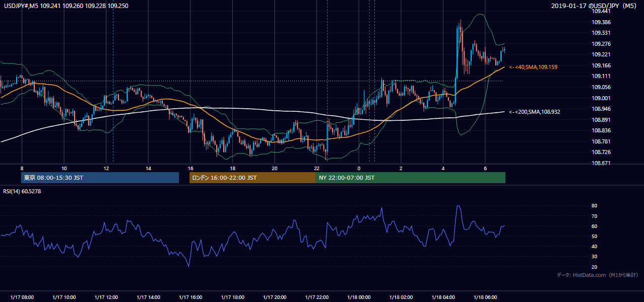The width and height of the screenshot is (644, 302).
Task: Click RSI scale value 20
Action: point(595,267)
